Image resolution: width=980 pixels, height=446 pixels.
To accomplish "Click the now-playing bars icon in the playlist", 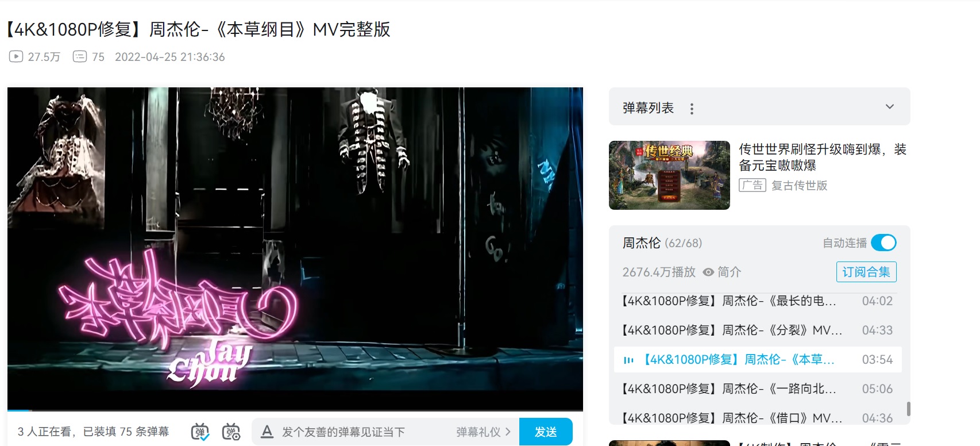I will click(628, 360).
